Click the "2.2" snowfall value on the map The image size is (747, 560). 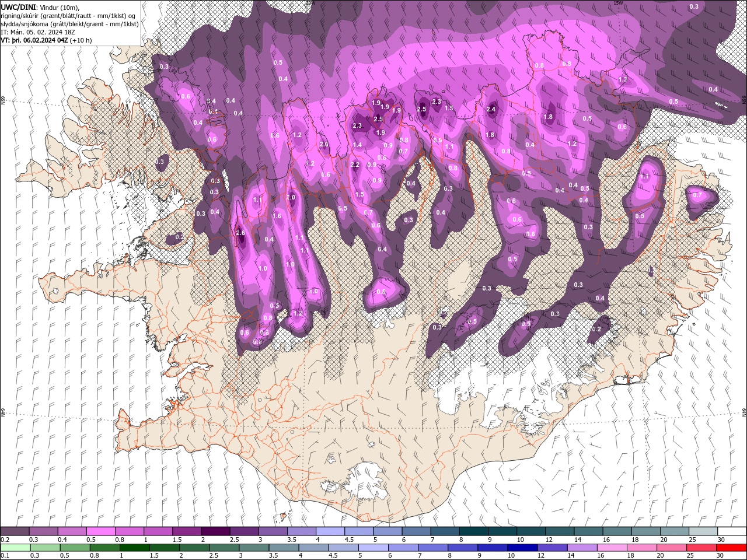pos(355,165)
